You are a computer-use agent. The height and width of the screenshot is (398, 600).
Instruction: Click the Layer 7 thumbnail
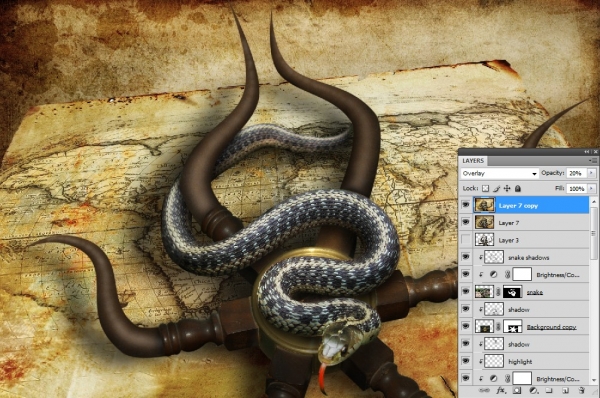484,222
